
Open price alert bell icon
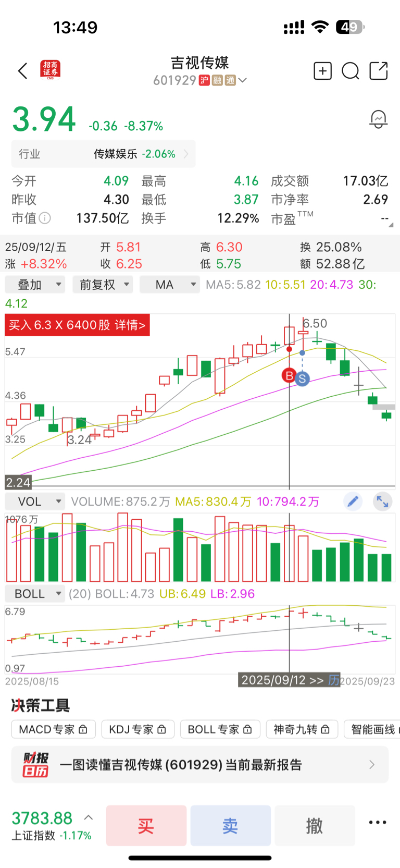(x=379, y=119)
